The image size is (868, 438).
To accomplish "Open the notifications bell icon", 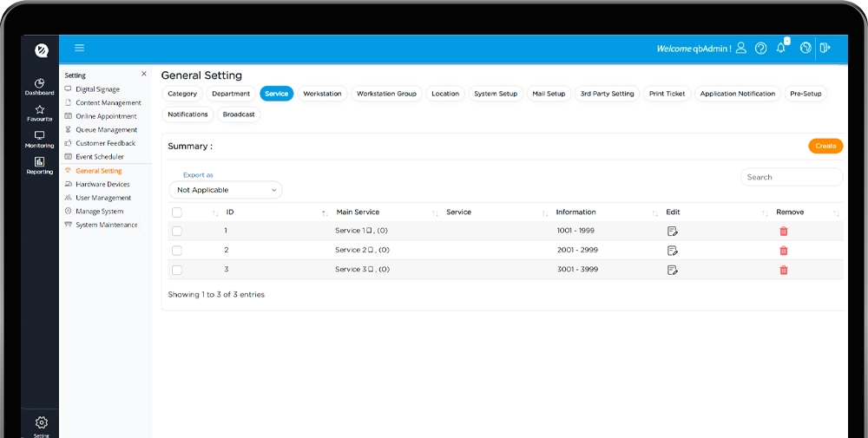I will pos(781,49).
